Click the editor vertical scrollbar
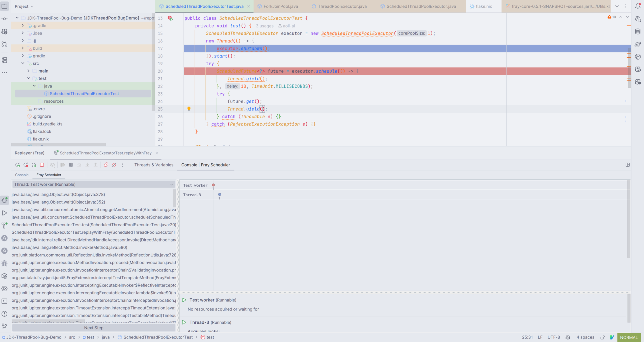Image resolution: width=644 pixels, height=342 pixels. click(629, 68)
